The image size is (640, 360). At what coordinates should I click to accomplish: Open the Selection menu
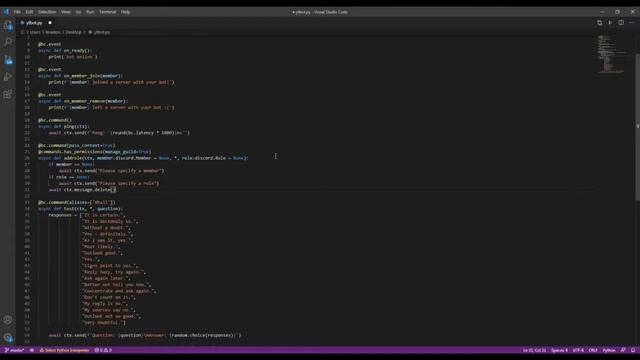click(47, 12)
